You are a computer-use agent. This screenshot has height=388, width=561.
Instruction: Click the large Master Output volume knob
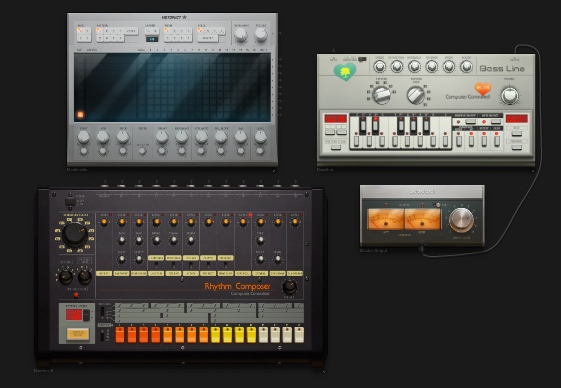tap(462, 220)
